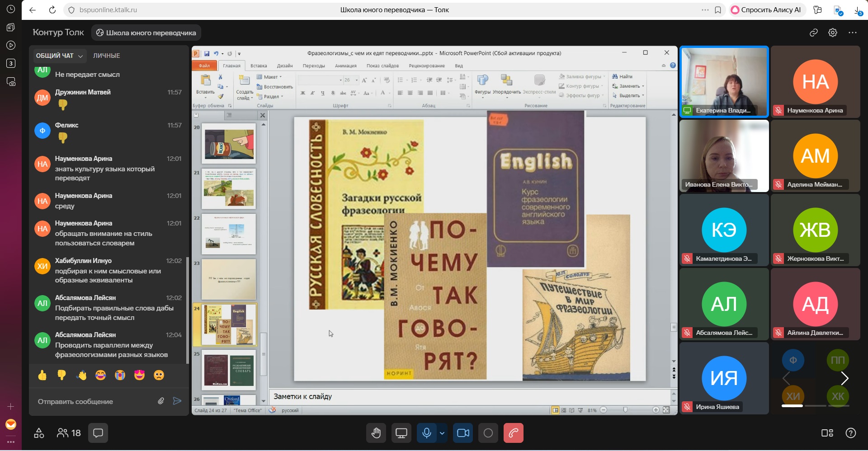Toggle the chat panel button in bottom bar
The height and width of the screenshot is (451, 868).
(98, 433)
